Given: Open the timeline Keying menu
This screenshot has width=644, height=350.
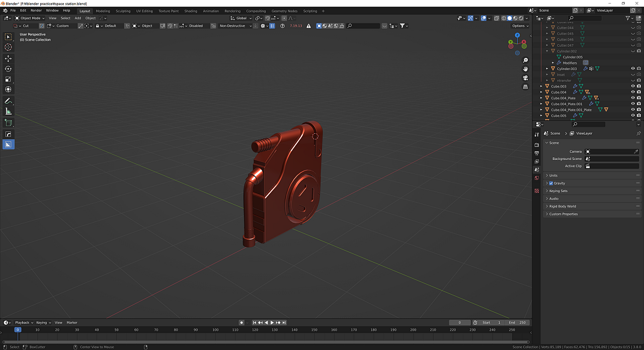Looking at the screenshot, I should pos(43,322).
